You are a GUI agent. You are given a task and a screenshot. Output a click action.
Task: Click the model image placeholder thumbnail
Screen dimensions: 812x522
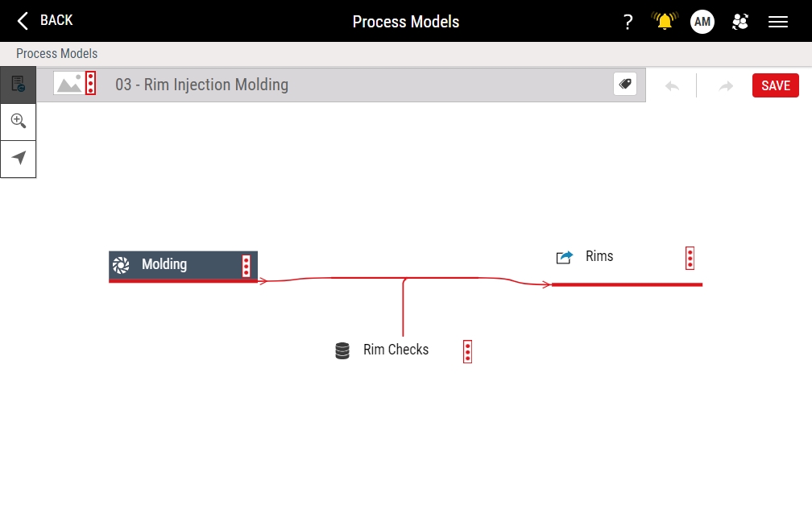point(68,83)
